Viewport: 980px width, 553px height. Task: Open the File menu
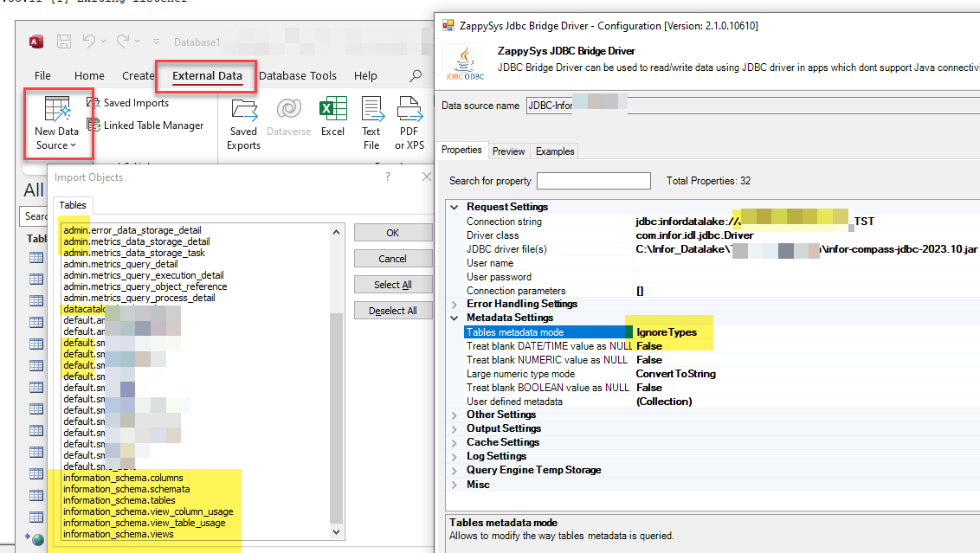pyautogui.click(x=42, y=75)
